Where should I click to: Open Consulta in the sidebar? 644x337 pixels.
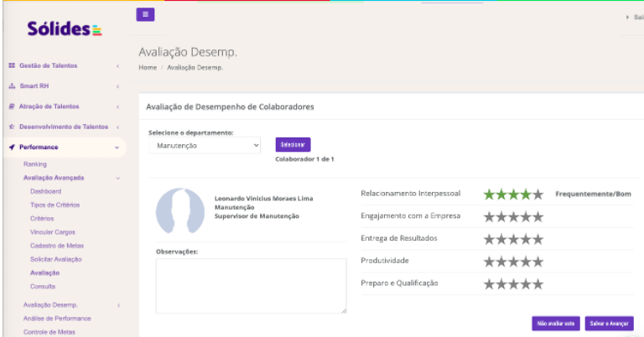pos(42,286)
